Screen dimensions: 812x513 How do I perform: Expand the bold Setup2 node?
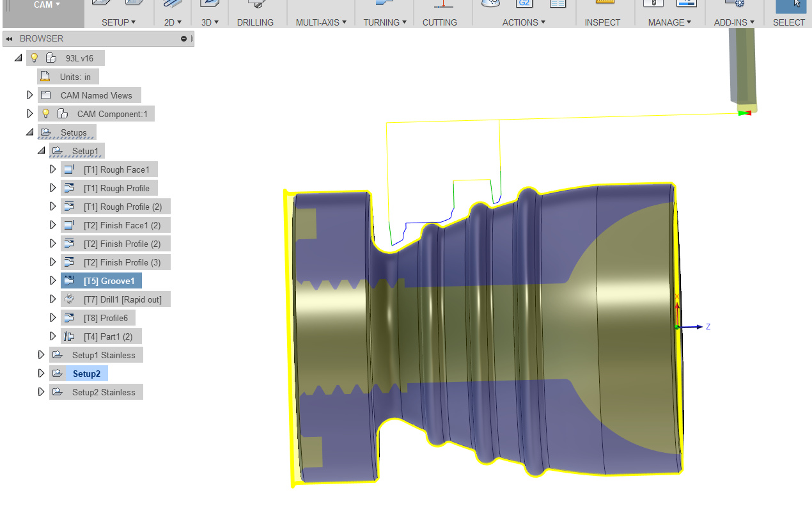click(x=41, y=374)
